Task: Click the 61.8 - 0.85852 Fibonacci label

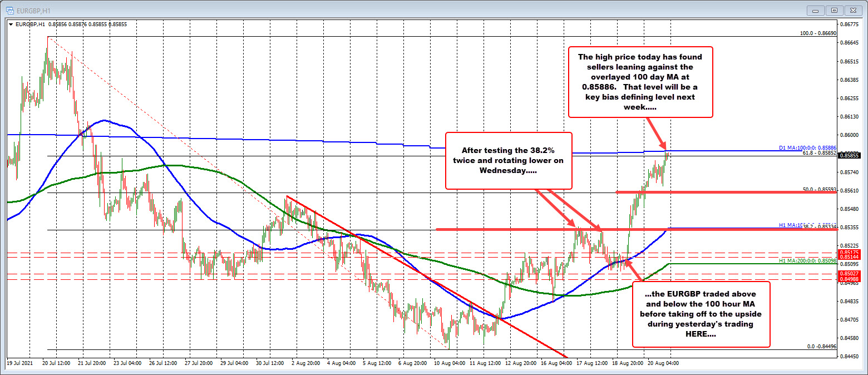Action: pyautogui.click(x=819, y=153)
